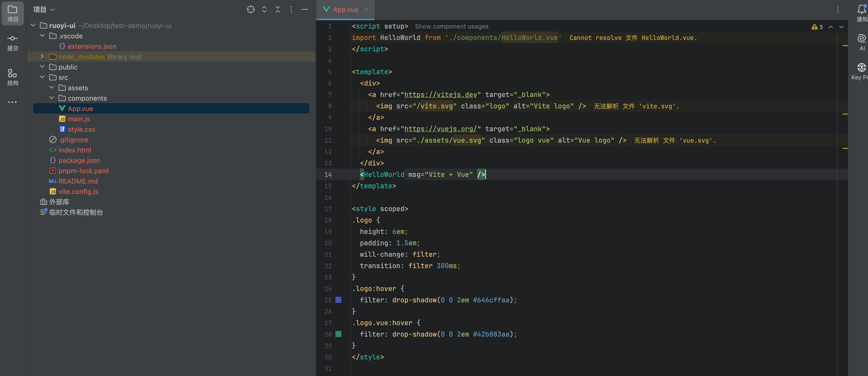Click the Show component usages hint
The image size is (868, 376).
point(452,26)
